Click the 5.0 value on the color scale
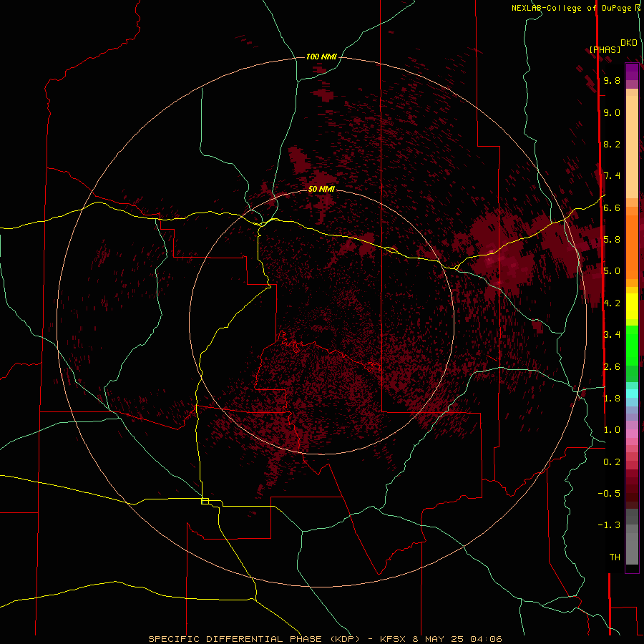 click(x=612, y=271)
